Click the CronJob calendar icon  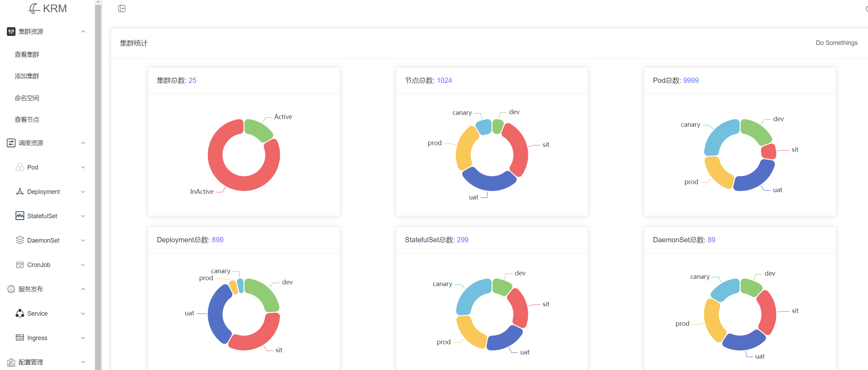[20, 265]
